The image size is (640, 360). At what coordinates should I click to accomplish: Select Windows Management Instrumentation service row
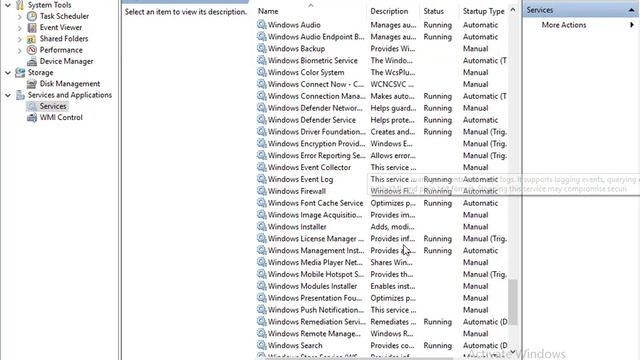[382, 250]
